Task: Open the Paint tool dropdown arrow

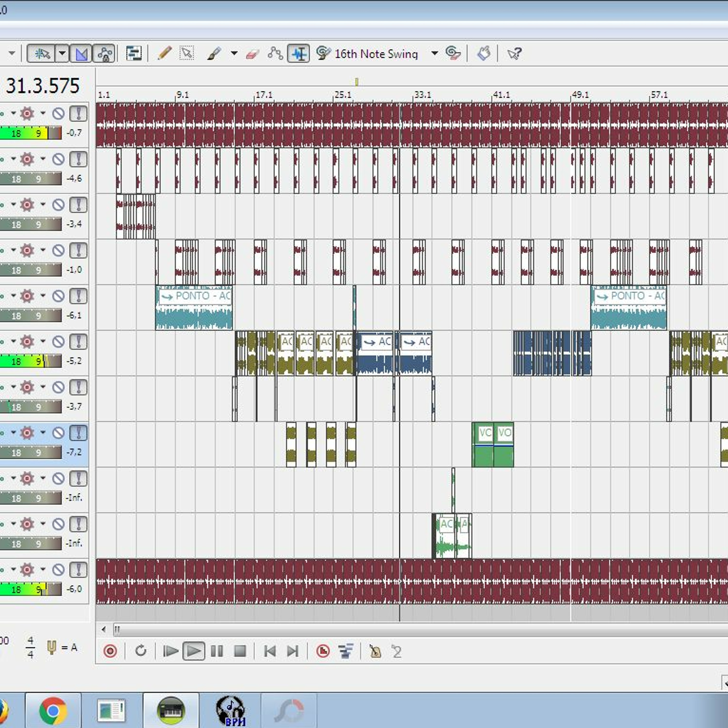Action: tap(234, 53)
